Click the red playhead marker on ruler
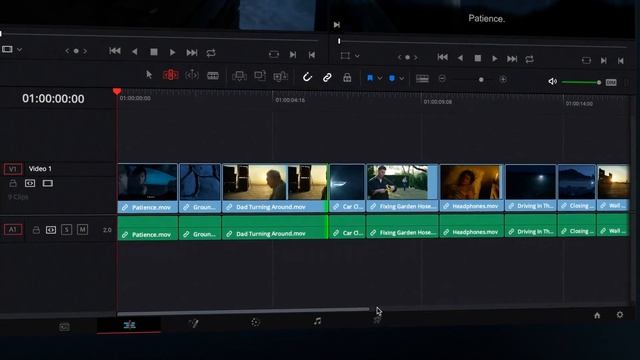The width and height of the screenshot is (640, 360). pyautogui.click(x=117, y=91)
